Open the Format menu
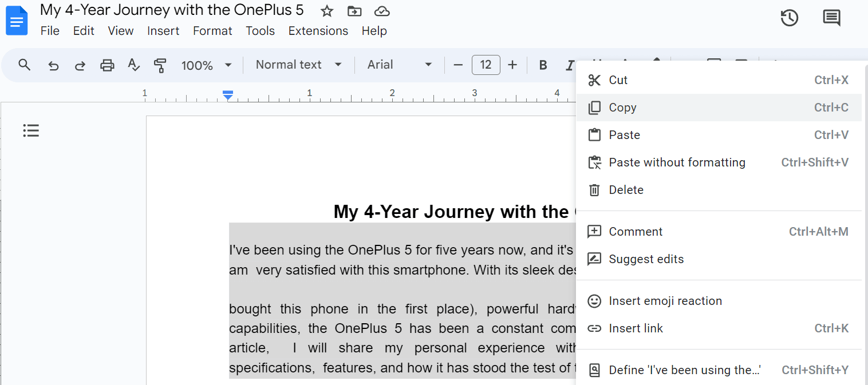This screenshot has width=868, height=385. click(x=212, y=30)
